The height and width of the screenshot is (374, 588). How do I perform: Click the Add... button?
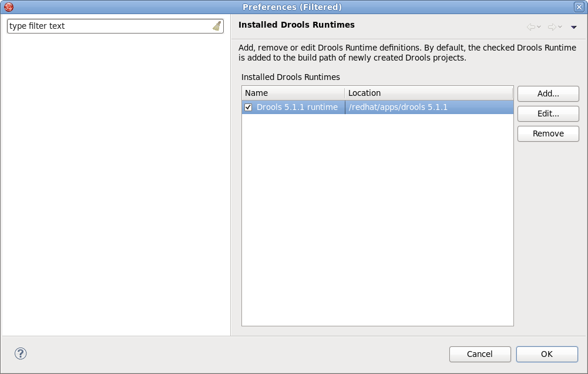(548, 93)
